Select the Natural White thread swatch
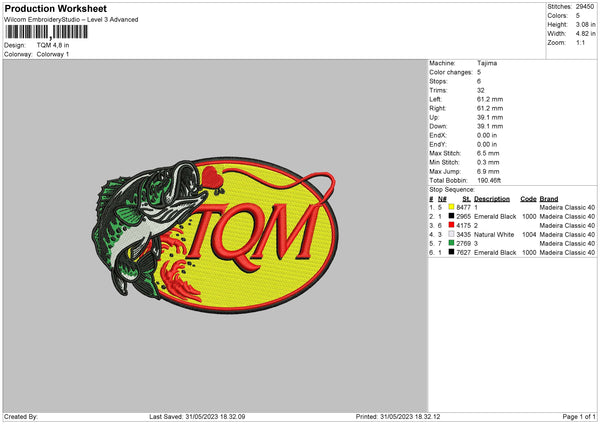This screenshot has height=424, width=600. click(x=451, y=234)
